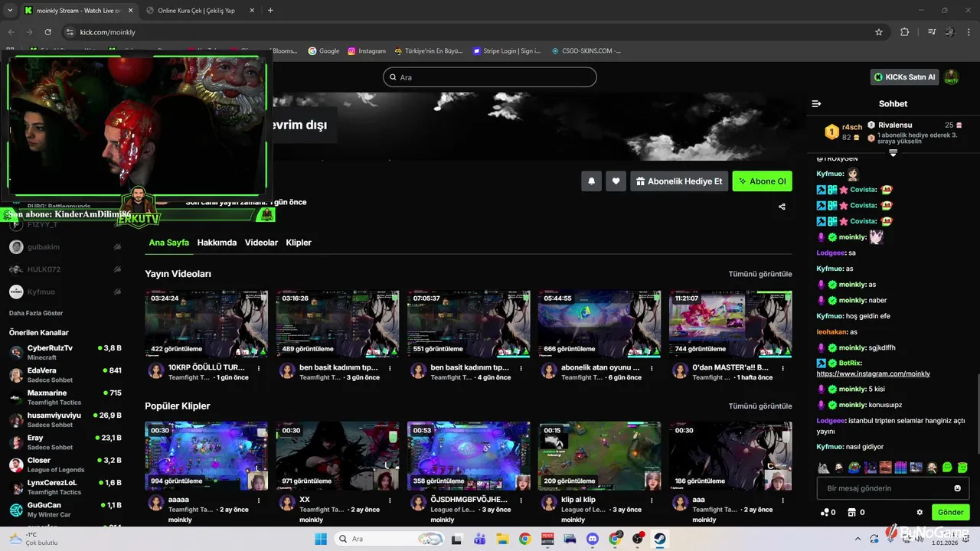Click the kicks points icon in chat footer
The image size is (980, 551).
pyautogui.click(x=825, y=512)
